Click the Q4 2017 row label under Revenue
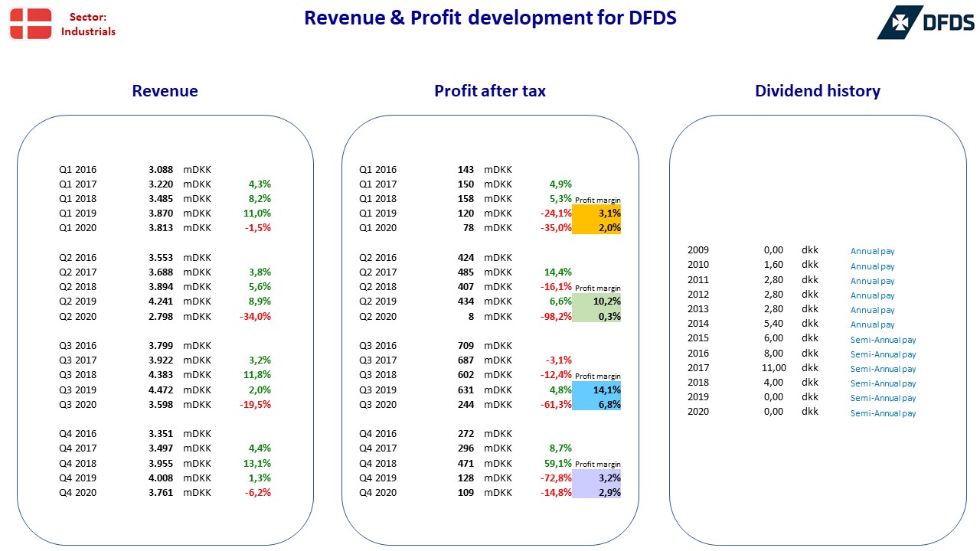The width and height of the screenshot is (980, 551). (x=78, y=448)
